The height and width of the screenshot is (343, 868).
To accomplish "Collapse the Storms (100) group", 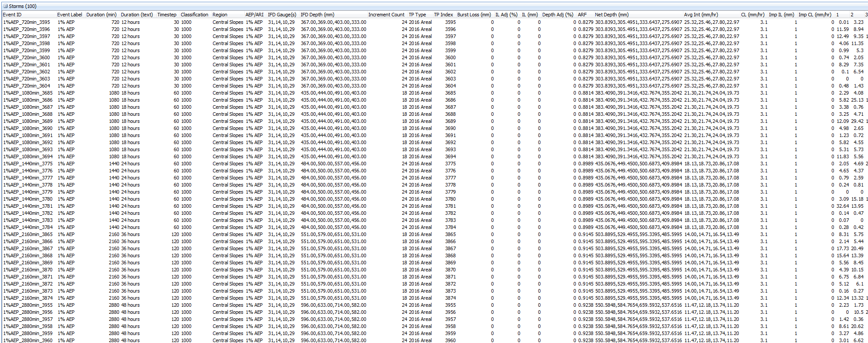I will 5,6.
